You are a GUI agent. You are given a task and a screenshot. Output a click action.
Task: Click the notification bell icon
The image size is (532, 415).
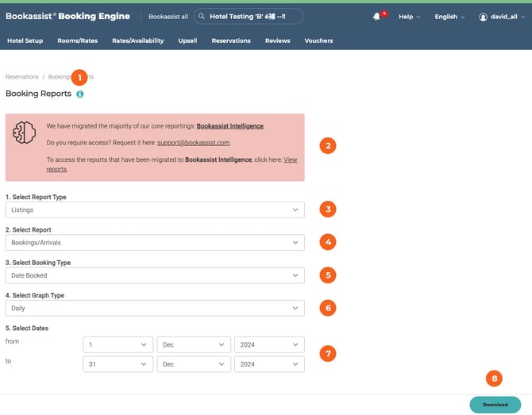376,17
